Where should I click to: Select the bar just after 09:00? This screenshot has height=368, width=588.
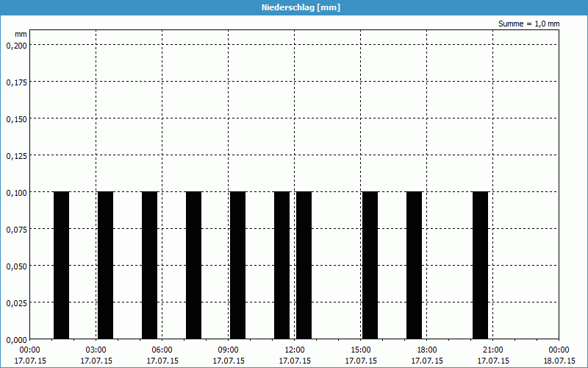tap(237, 265)
